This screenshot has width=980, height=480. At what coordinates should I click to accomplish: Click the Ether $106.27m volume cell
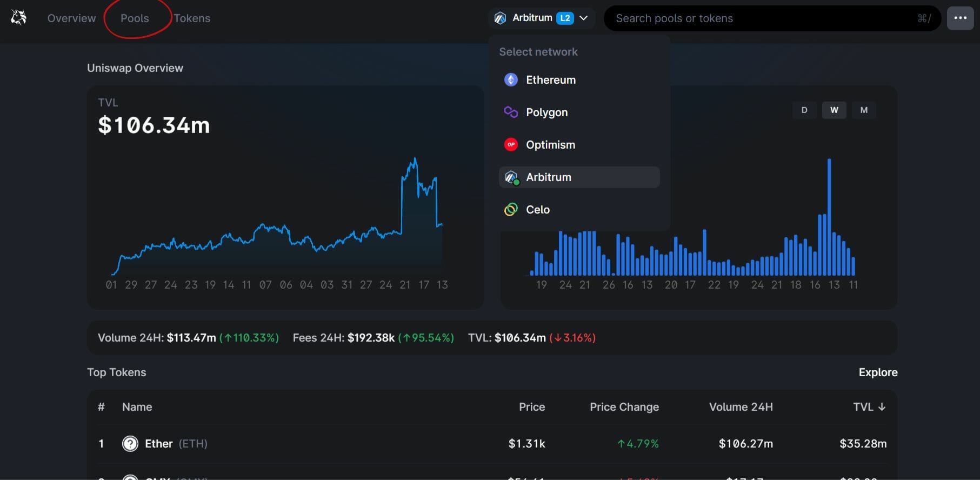pos(745,444)
